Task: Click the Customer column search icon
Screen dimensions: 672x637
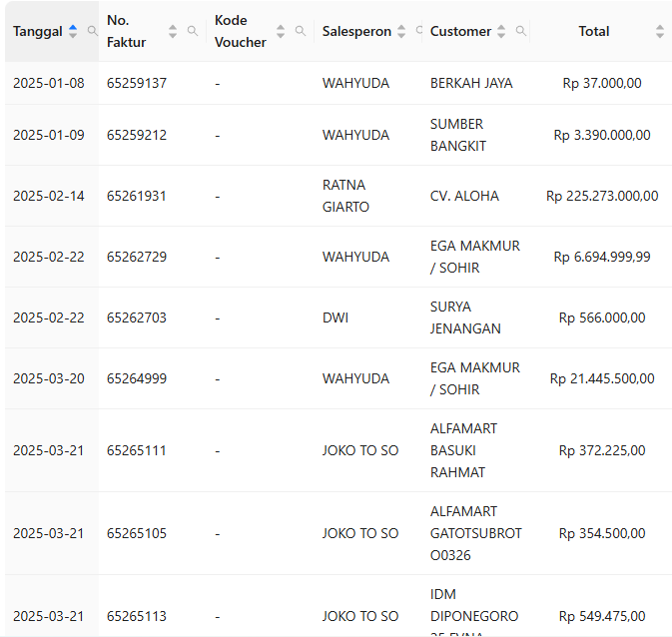Action: [520, 32]
